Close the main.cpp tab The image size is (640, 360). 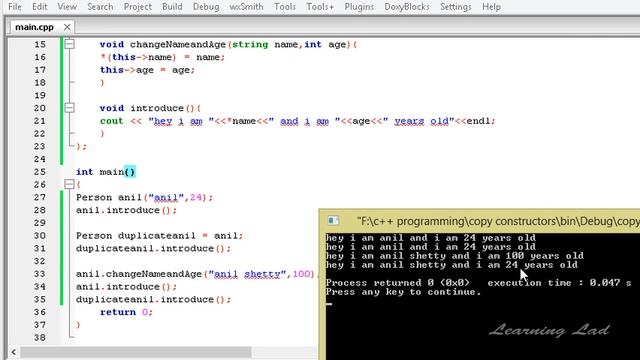coord(67,27)
